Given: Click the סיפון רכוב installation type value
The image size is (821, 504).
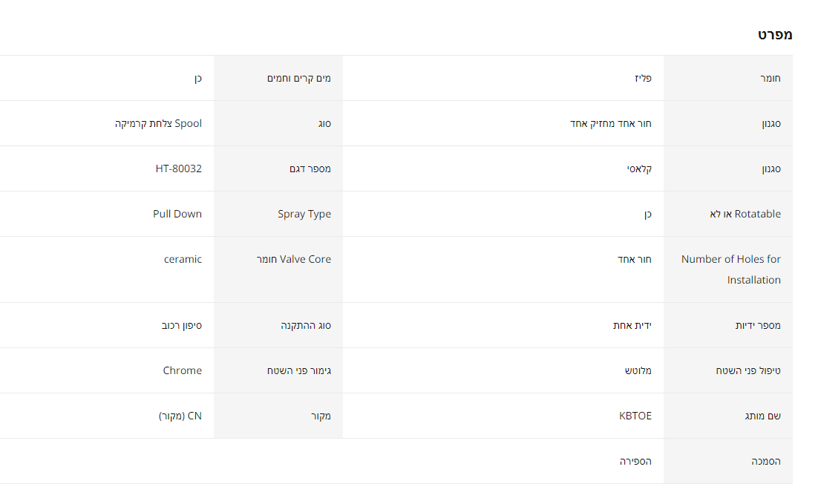Looking at the screenshot, I should [182, 325].
